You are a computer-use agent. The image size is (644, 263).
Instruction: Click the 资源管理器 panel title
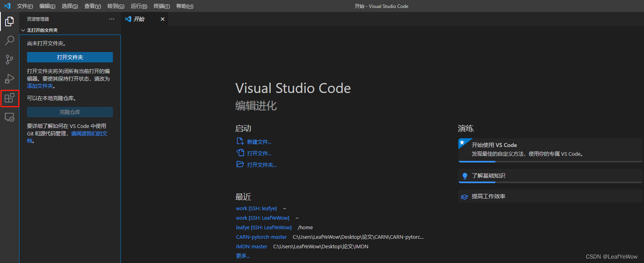38,19
